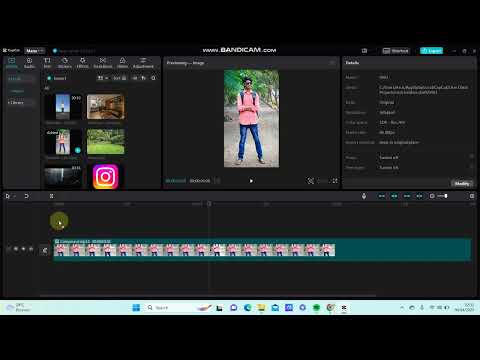Toggle the main track magnet button
This screenshot has height=360, width=480.
coord(382,196)
